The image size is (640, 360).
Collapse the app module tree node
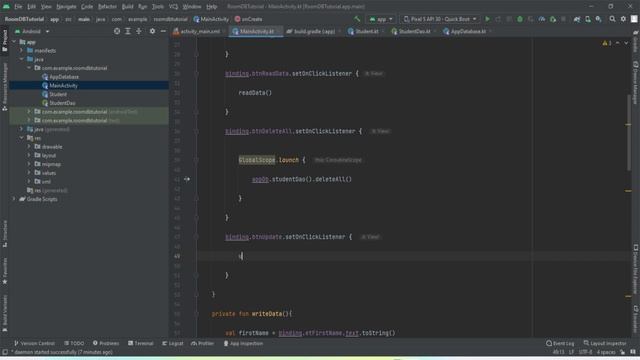[14, 42]
